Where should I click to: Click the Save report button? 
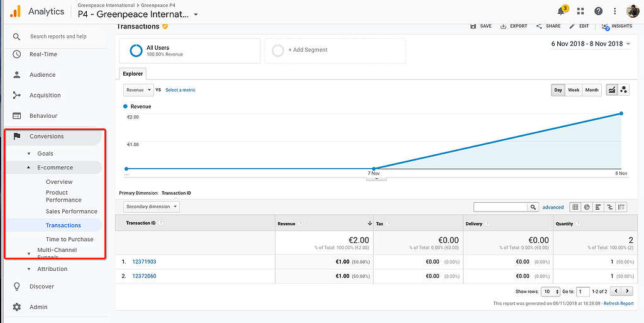click(481, 26)
